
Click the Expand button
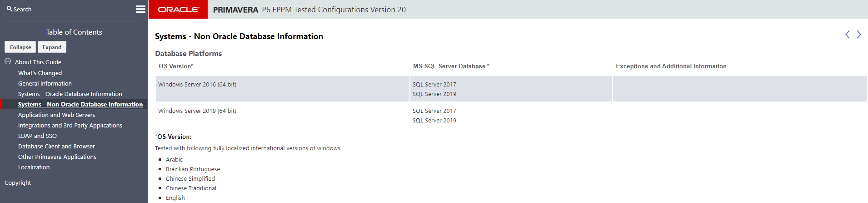coord(52,47)
